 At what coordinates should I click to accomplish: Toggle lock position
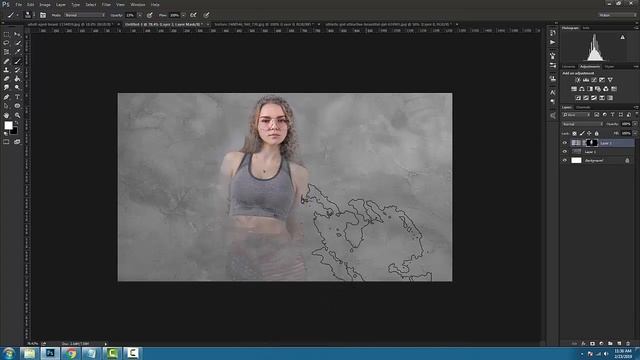coord(589,133)
